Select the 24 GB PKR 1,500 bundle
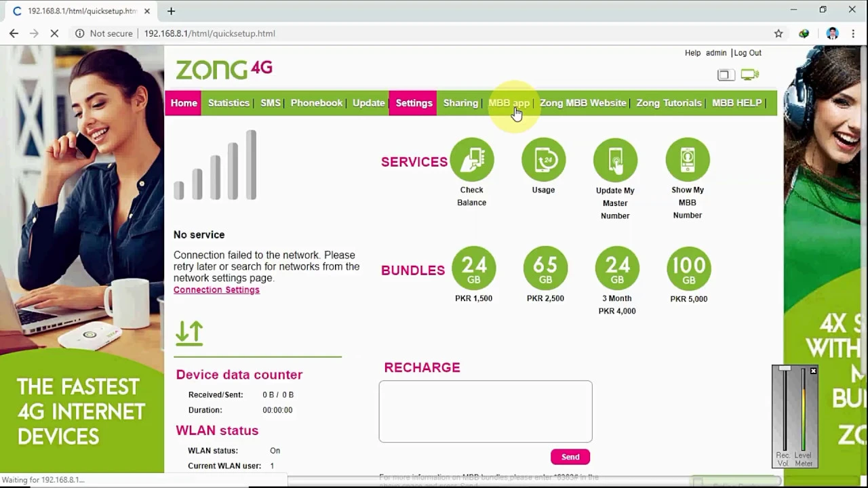Screen dimensions: 868x488 click(x=473, y=269)
